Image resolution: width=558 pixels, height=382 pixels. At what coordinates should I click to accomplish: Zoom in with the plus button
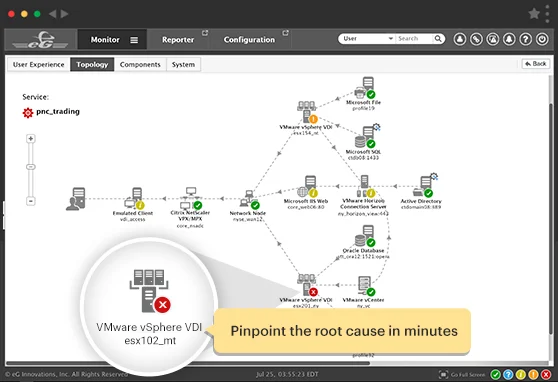pyautogui.click(x=31, y=138)
